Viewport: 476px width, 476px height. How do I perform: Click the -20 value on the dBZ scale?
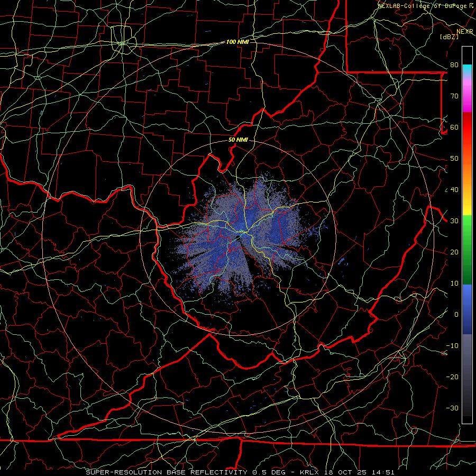[452, 377]
